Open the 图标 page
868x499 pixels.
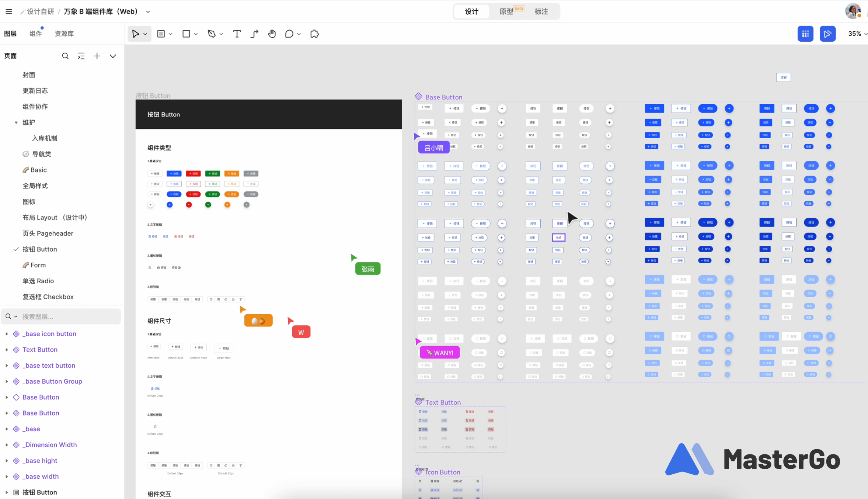pos(29,202)
